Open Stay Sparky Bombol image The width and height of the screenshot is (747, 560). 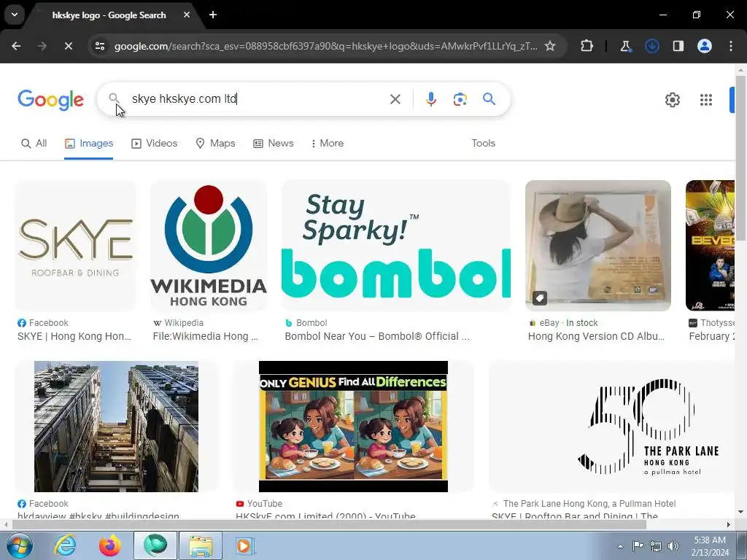[396, 246]
